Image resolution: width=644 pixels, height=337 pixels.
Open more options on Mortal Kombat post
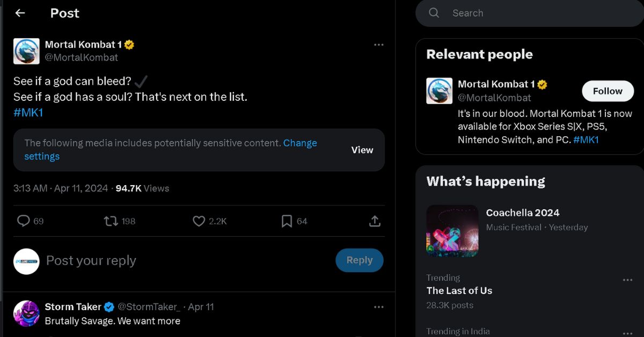coord(379,45)
